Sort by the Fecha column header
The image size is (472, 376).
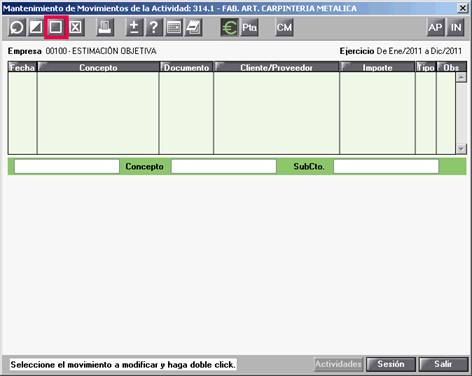tap(22, 67)
